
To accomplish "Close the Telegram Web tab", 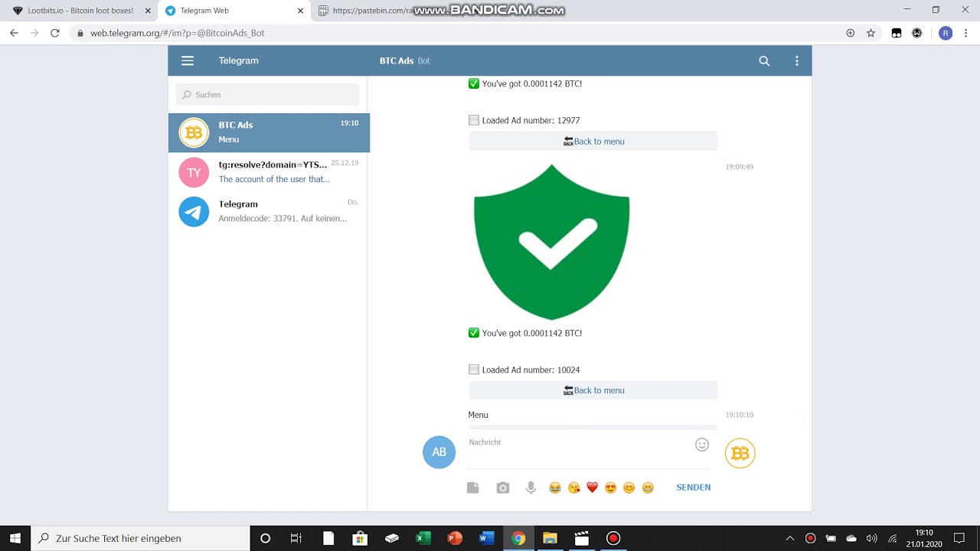I will [300, 11].
